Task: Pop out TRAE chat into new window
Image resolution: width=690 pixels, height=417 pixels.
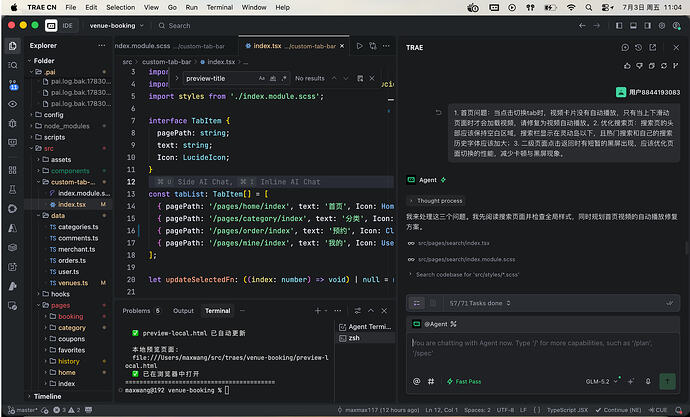Action: 653,48
